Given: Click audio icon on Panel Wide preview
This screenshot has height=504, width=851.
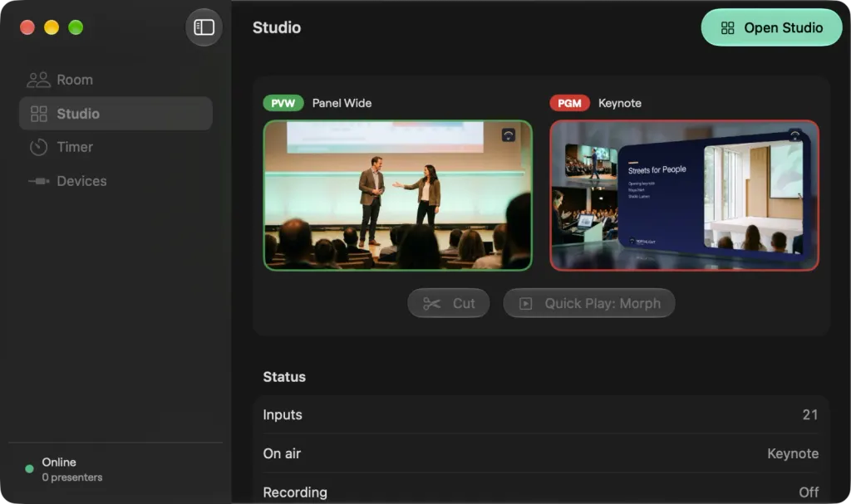Looking at the screenshot, I should click(x=508, y=135).
